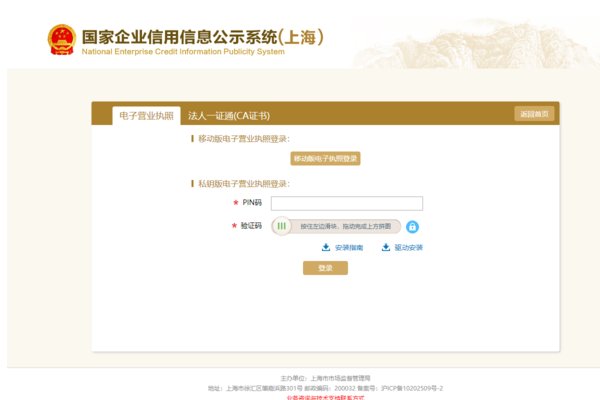Click the 移动版电子营业执照登录 heading
Image resolution: width=600 pixels, height=400 pixels.
tap(244, 139)
